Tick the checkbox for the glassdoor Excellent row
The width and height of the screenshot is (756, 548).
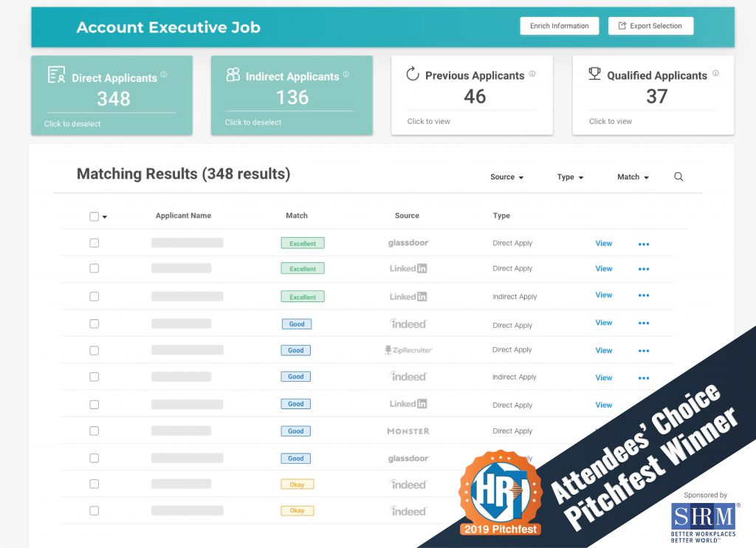point(94,243)
